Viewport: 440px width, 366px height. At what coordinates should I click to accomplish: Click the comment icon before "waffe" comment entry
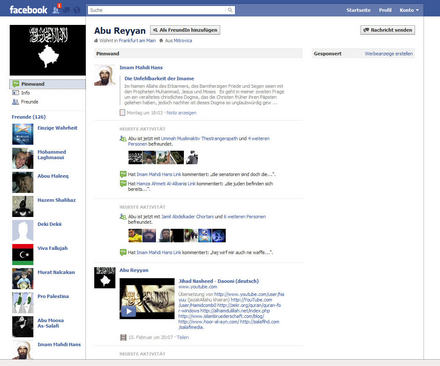(x=123, y=252)
